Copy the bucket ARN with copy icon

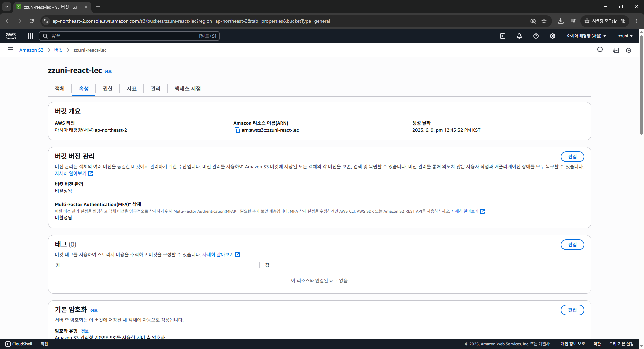tap(237, 130)
